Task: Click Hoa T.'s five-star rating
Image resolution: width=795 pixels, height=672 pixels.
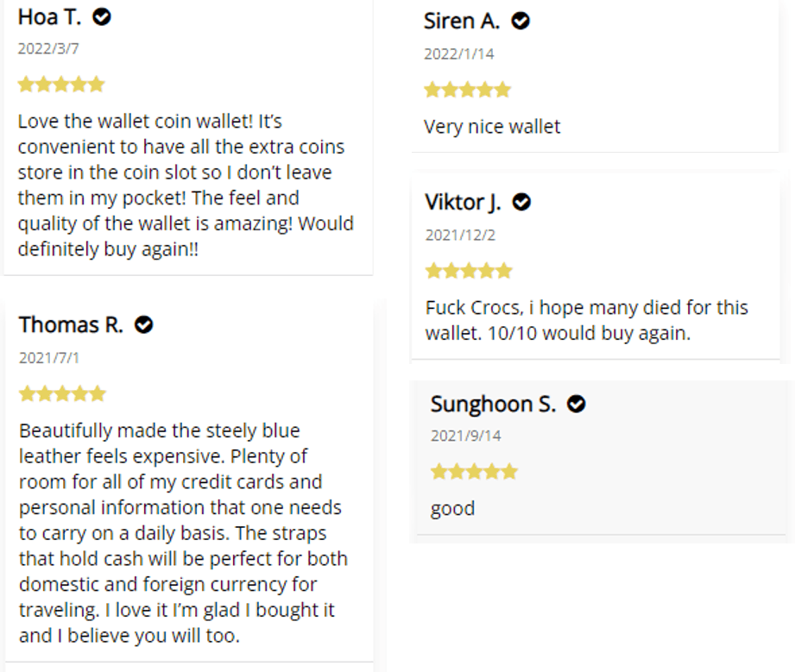Action: tap(61, 85)
